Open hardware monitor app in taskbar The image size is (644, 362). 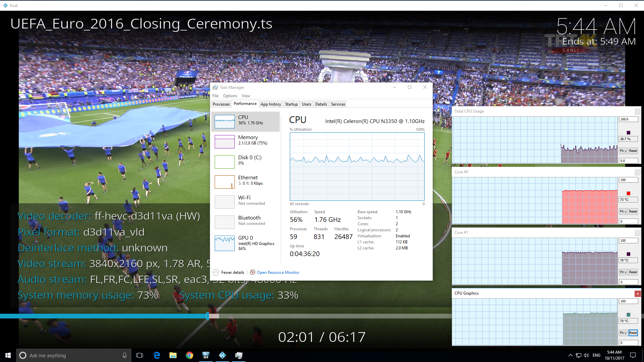[x=206, y=355]
